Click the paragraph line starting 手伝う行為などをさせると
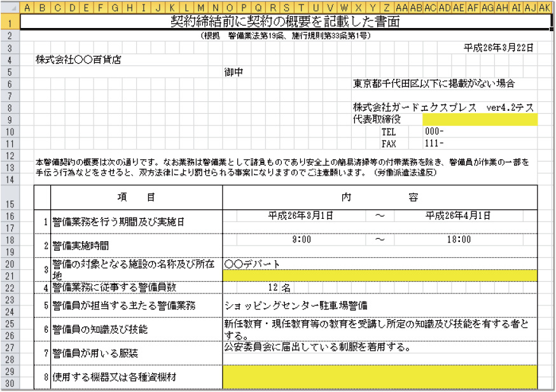Viewport: 556px width, 392px height. (x=236, y=172)
